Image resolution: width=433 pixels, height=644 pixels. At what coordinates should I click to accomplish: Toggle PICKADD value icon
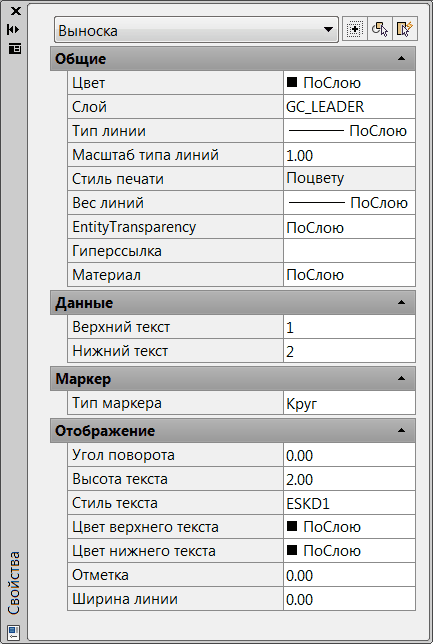coord(355,29)
